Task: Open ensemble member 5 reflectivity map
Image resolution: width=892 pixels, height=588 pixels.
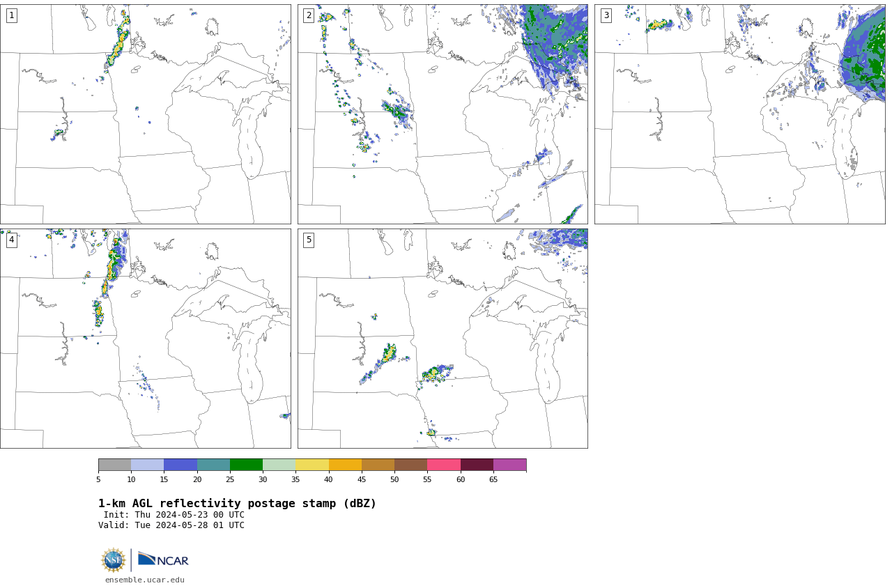Action: [443, 339]
